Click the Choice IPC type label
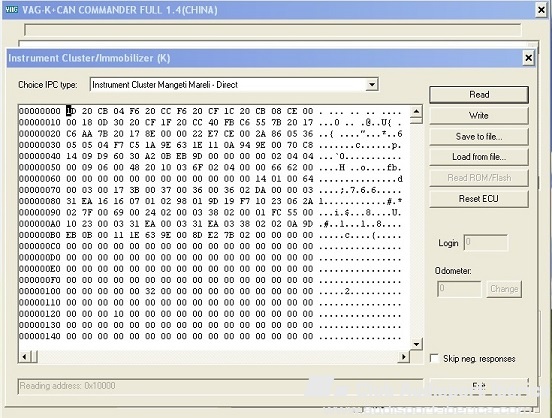This screenshot has height=418, width=552. (x=48, y=85)
